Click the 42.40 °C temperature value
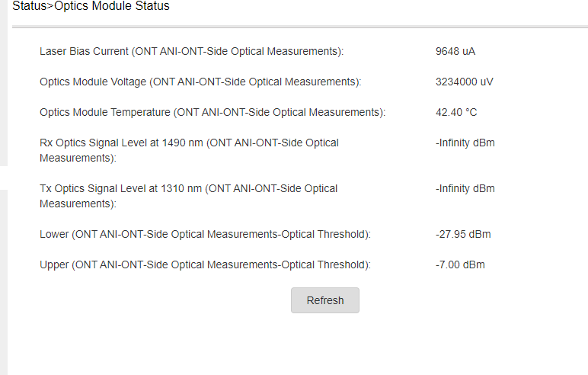Screen dimensions: 588x375 pos(456,112)
